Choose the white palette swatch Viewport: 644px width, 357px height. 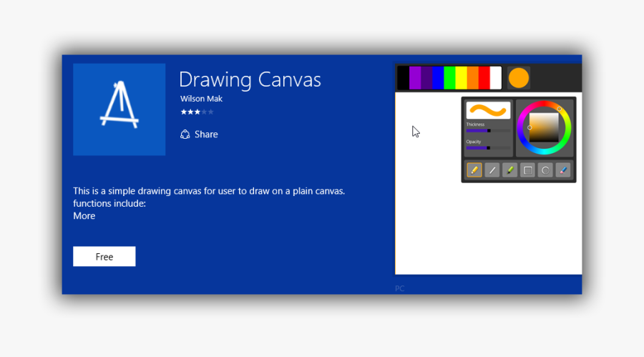tap(496, 78)
